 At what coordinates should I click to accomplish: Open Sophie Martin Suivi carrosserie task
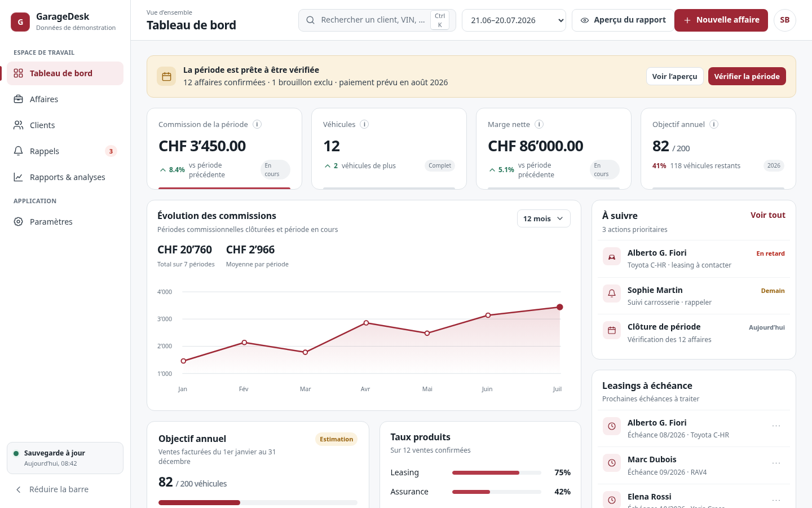tap(694, 296)
